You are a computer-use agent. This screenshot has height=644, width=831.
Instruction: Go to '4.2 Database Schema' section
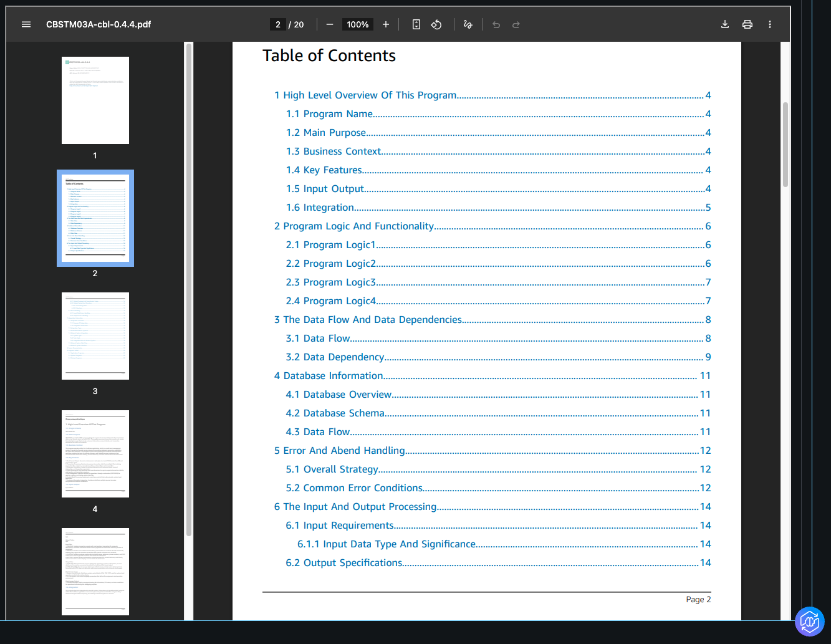[335, 413]
